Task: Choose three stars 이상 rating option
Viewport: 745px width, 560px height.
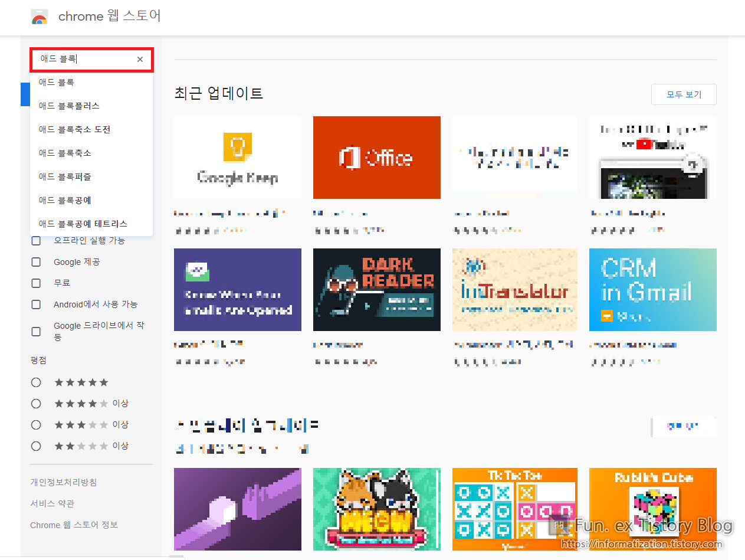Action: (x=36, y=425)
